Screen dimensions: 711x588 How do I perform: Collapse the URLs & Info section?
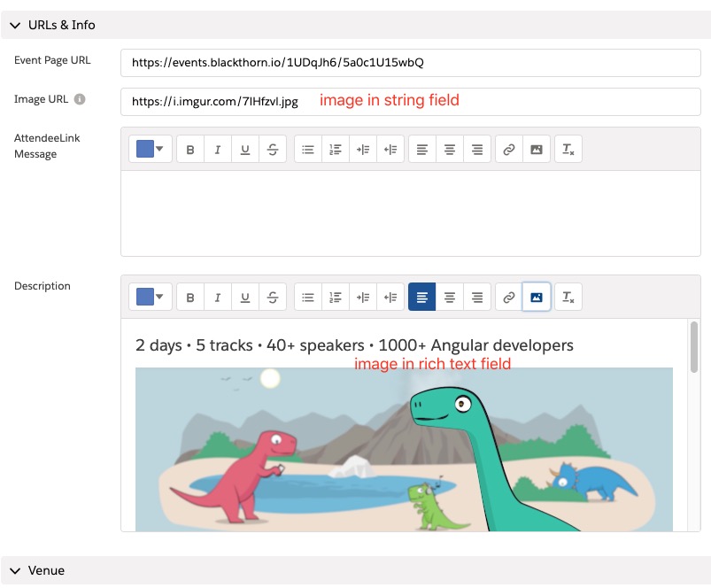pos(15,25)
